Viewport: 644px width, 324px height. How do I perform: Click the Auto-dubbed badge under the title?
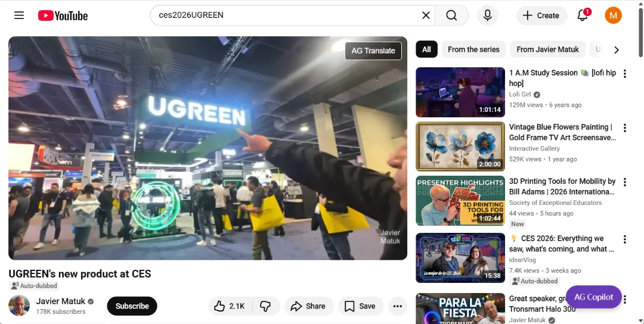coord(33,286)
